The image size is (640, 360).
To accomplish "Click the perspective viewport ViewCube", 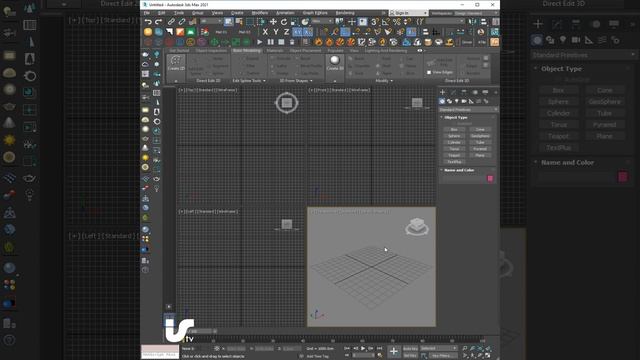I will coord(417,227).
